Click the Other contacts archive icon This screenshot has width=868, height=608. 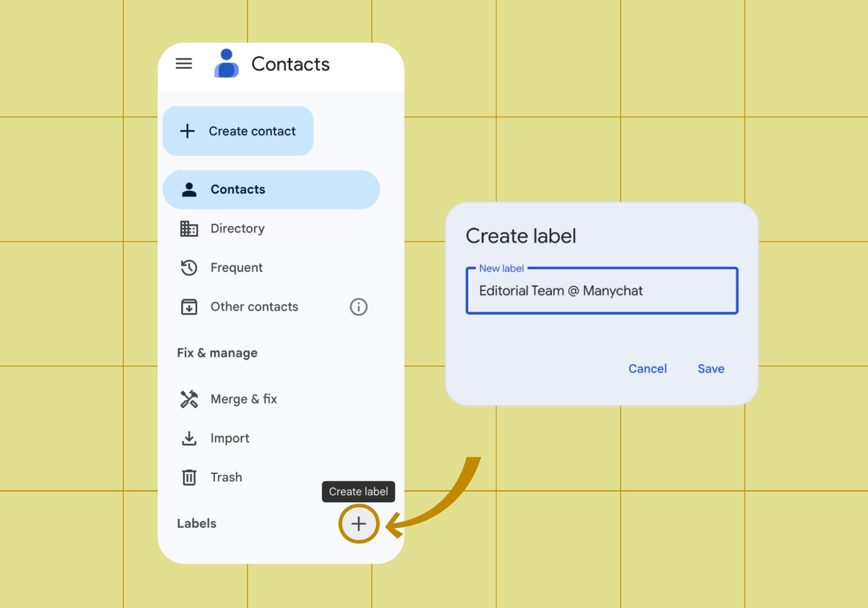pyautogui.click(x=189, y=307)
